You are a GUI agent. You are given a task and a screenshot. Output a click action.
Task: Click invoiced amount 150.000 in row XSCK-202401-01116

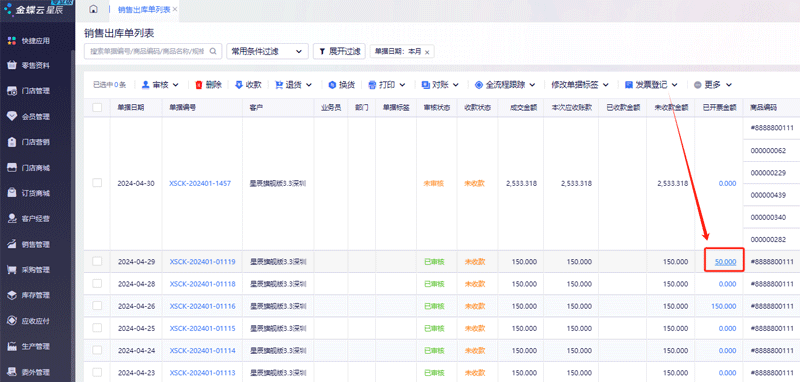[723, 306]
